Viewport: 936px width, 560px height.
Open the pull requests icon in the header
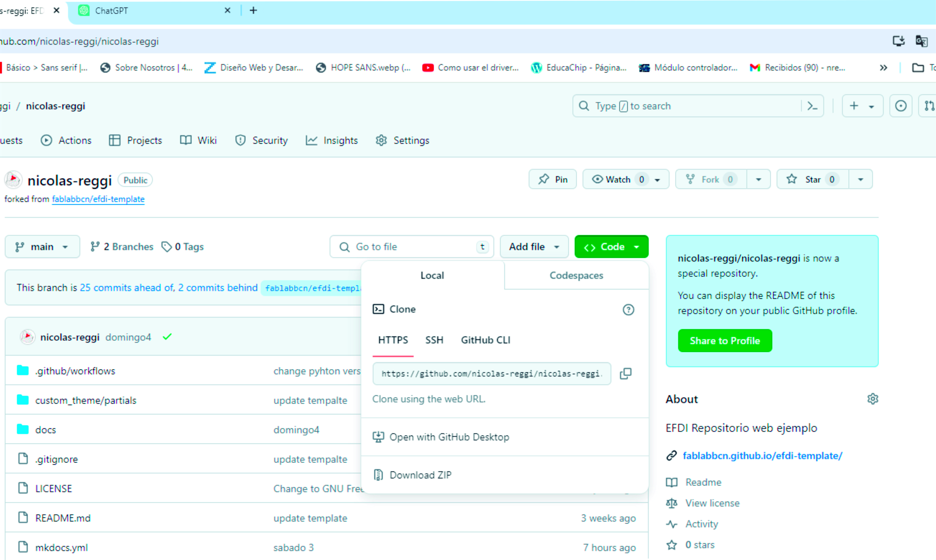pos(929,106)
